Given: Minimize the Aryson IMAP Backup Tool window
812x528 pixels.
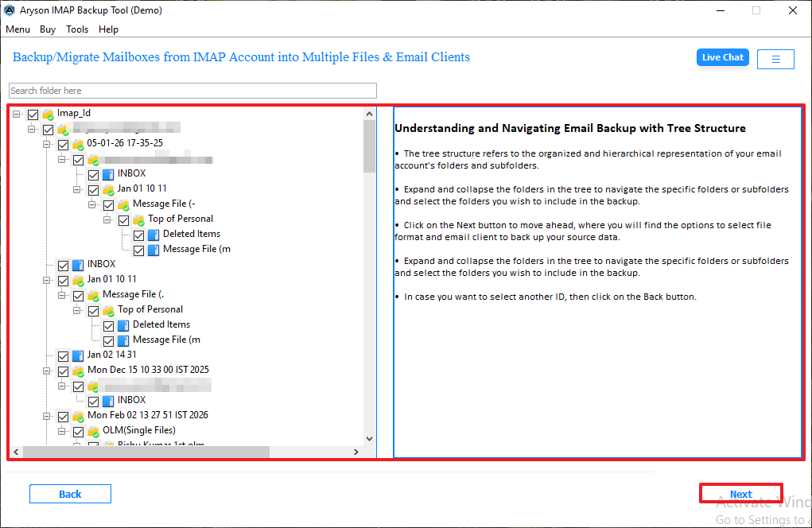Looking at the screenshot, I should (721, 10).
